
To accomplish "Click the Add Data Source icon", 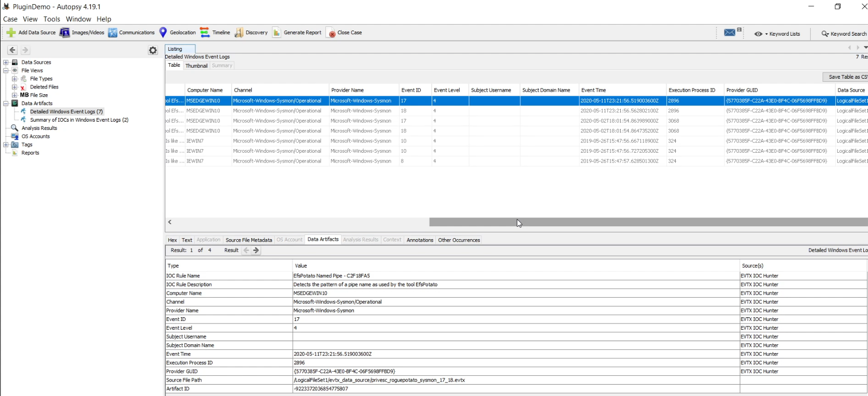I will click(11, 33).
